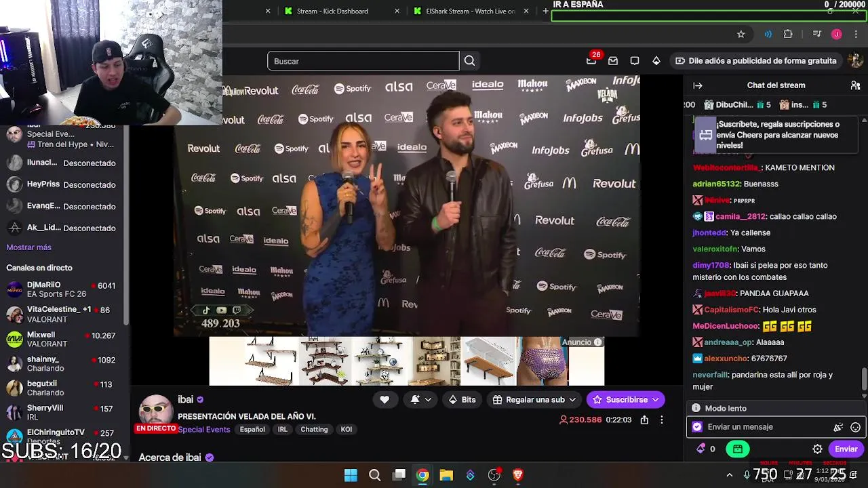Open File Explorer from taskbar
The image size is (868, 488).
click(x=446, y=475)
